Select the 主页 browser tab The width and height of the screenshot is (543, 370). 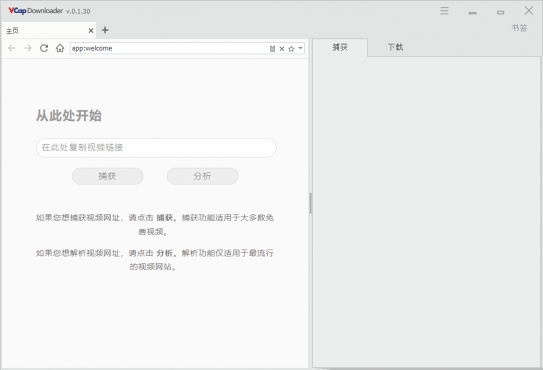point(48,30)
